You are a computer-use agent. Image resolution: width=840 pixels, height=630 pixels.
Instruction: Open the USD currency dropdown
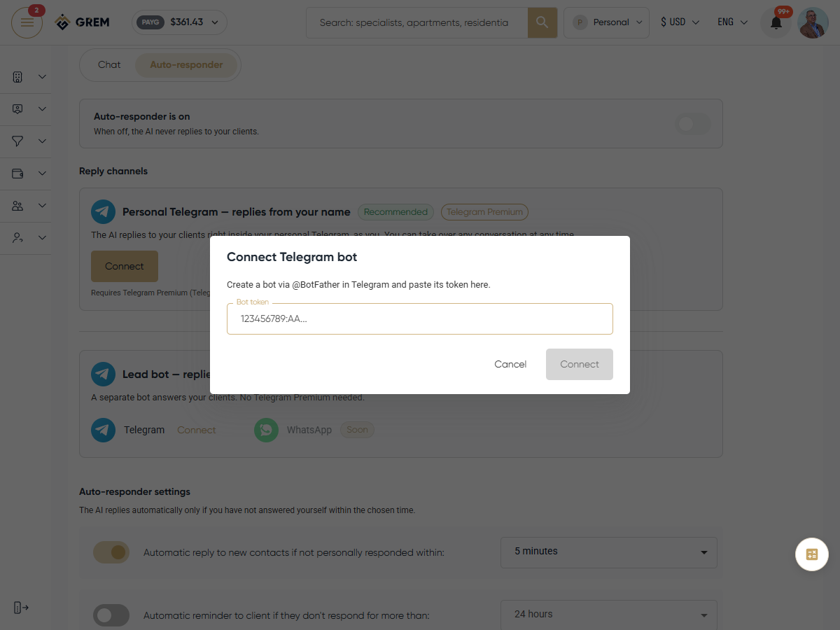click(680, 22)
